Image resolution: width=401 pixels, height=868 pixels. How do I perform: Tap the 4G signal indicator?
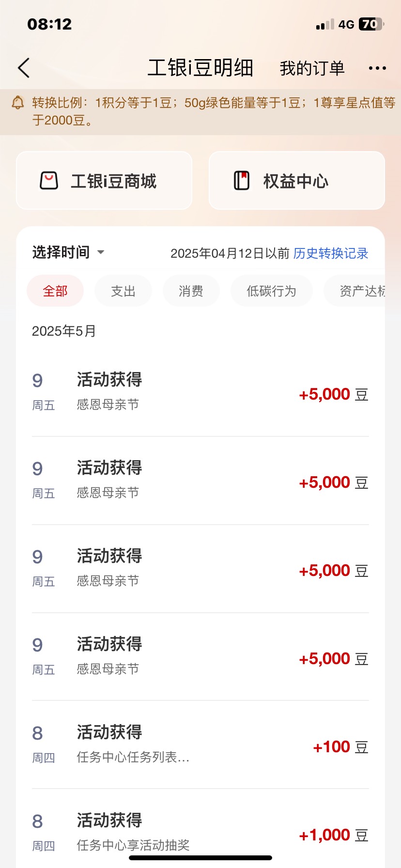pyautogui.click(x=346, y=24)
